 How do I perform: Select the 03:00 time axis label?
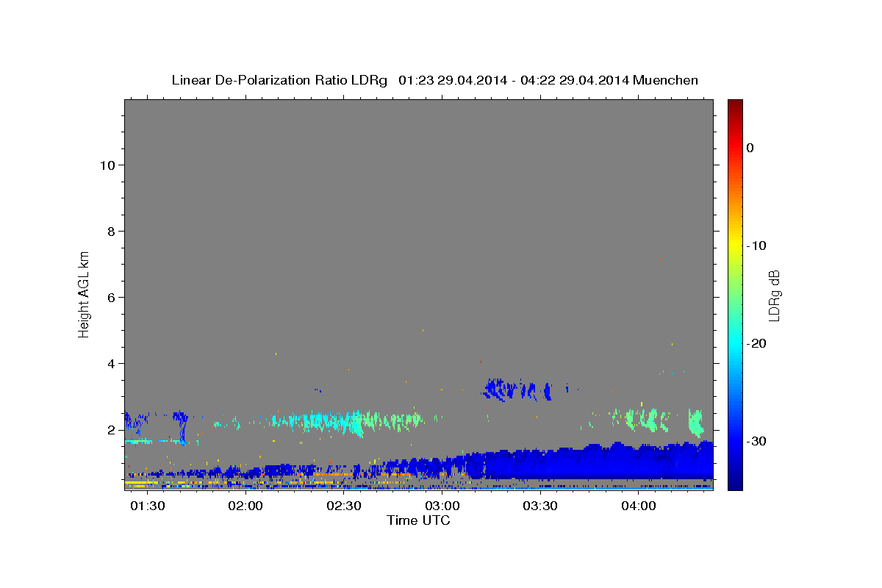click(x=442, y=506)
